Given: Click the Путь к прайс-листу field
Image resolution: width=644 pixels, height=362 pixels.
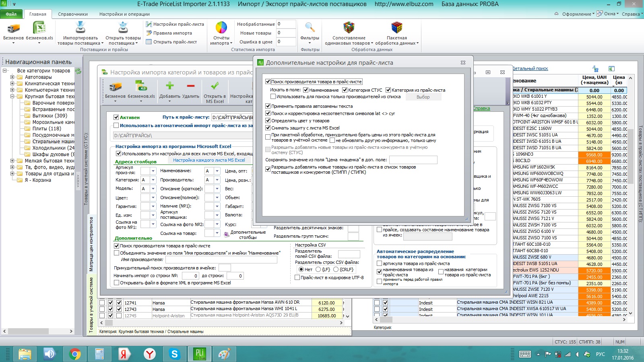Looking at the screenshot, I should (233, 117).
